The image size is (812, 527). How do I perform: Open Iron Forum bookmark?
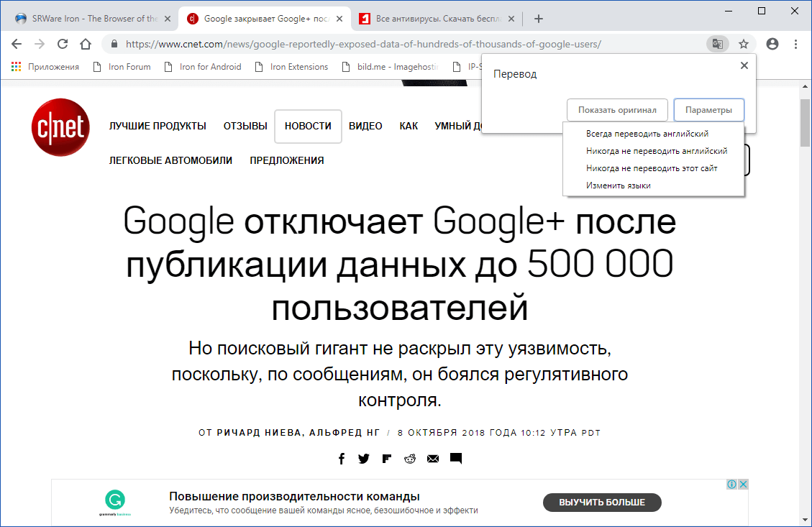[x=122, y=67]
